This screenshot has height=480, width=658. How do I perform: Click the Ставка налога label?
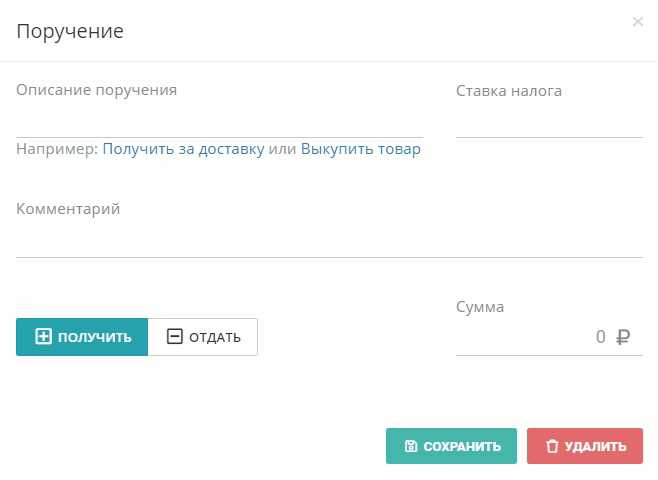509,91
